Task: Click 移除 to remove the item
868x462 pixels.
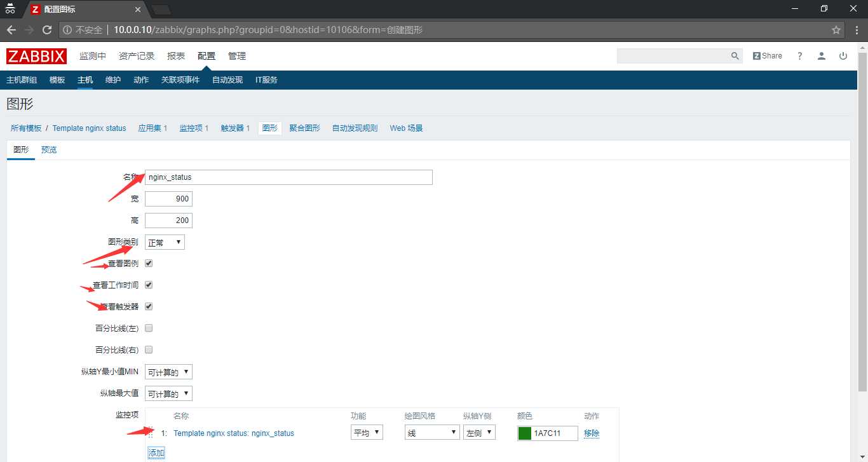Action: point(592,433)
